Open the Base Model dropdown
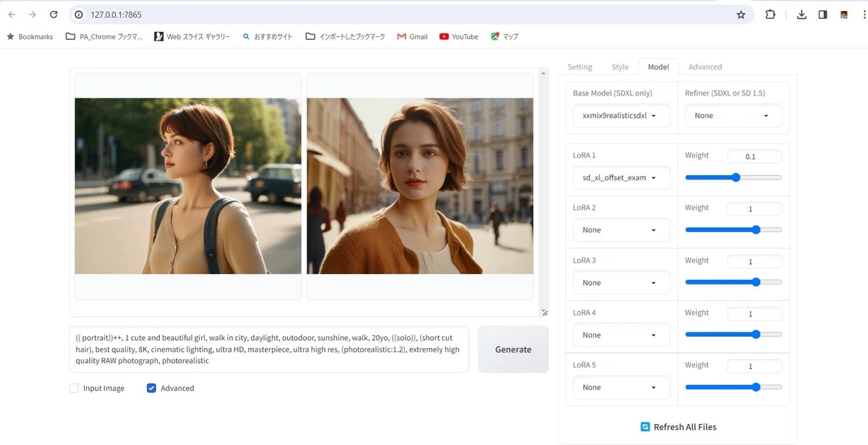The width and height of the screenshot is (868, 445). coord(621,116)
